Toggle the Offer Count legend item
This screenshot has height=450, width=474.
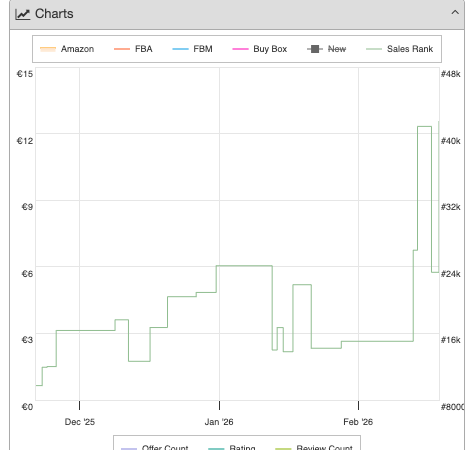pos(155,447)
